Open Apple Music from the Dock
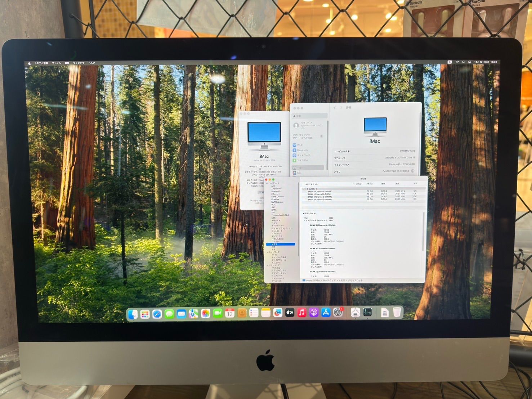The image size is (532, 399). (301, 313)
